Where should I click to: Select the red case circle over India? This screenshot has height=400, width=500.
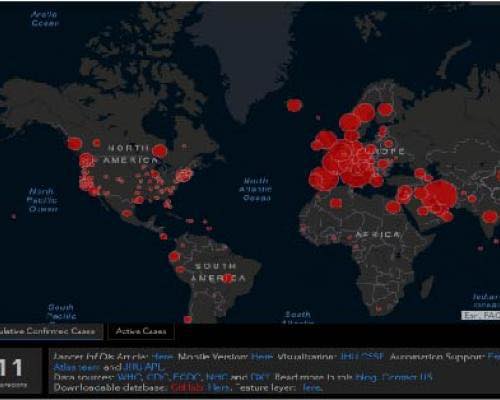489,217
